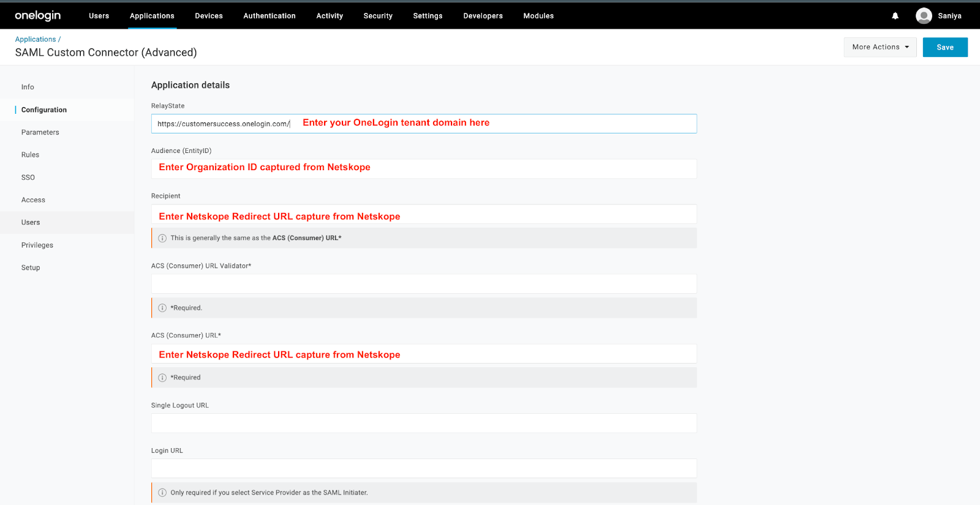980x505 pixels.
Task: Open the Applications top menu
Action: [x=152, y=16]
